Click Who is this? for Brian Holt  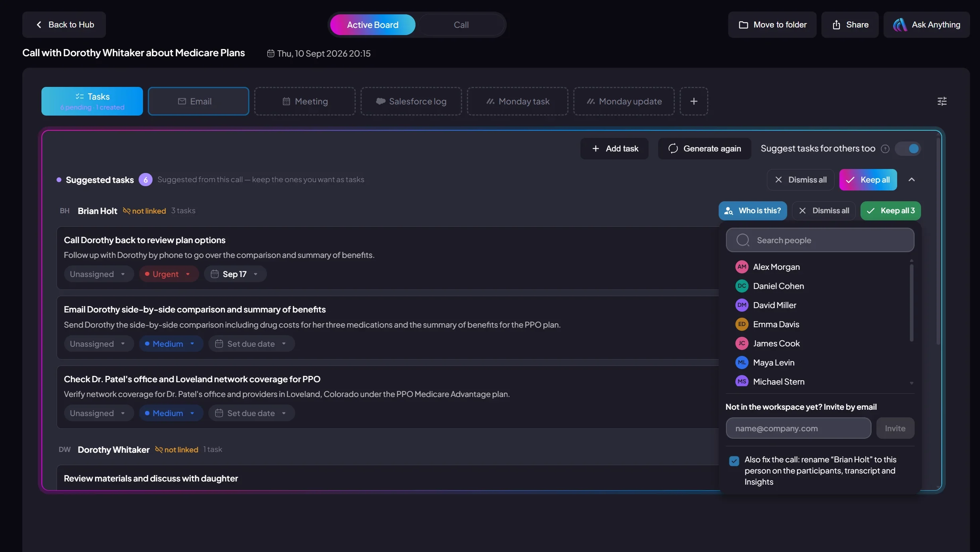(753, 211)
